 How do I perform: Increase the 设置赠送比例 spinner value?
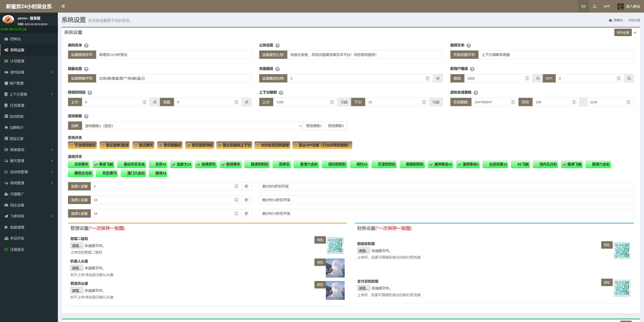pyautogui.click(x=427, y=77)
